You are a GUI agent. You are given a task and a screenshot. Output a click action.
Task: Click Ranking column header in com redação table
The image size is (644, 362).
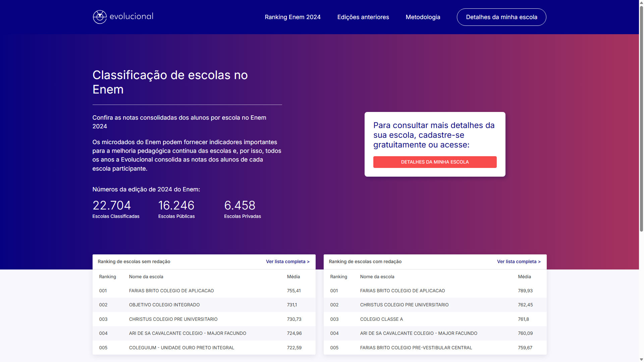338,277
